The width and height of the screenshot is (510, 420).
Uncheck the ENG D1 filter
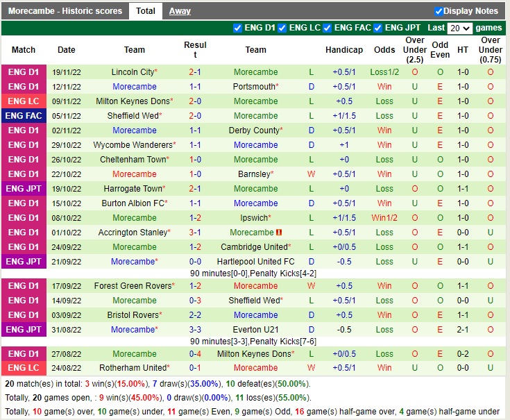click(x=237, y=28)
